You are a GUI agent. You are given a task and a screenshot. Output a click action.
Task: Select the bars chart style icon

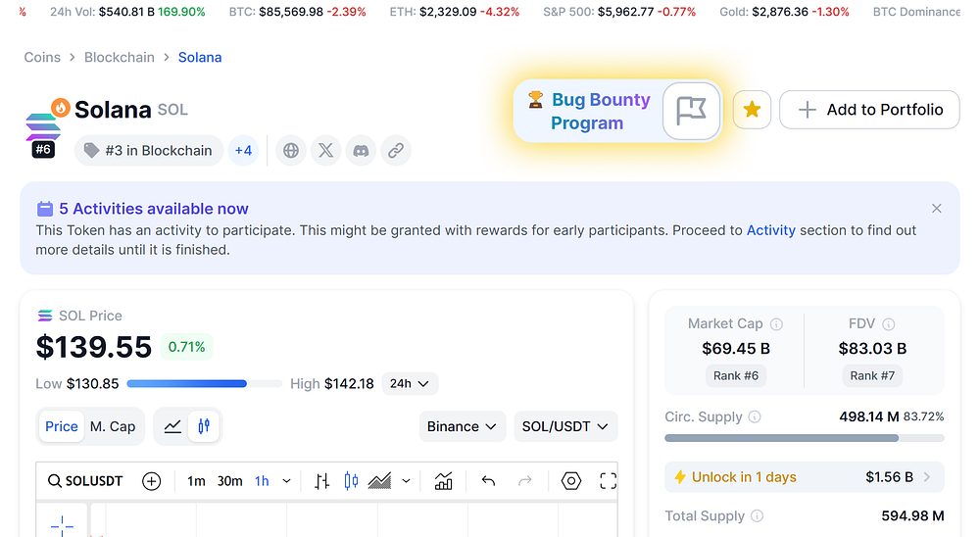click(x=321, y=481)
